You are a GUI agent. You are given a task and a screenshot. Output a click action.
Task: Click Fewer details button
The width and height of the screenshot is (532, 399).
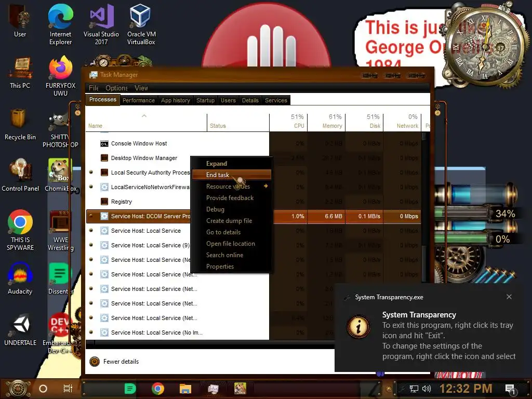pos(114,362)
